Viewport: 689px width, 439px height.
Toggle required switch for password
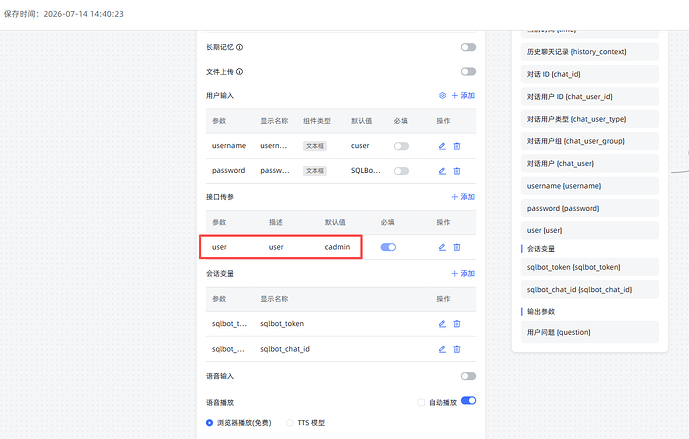[x=401, y=171]
